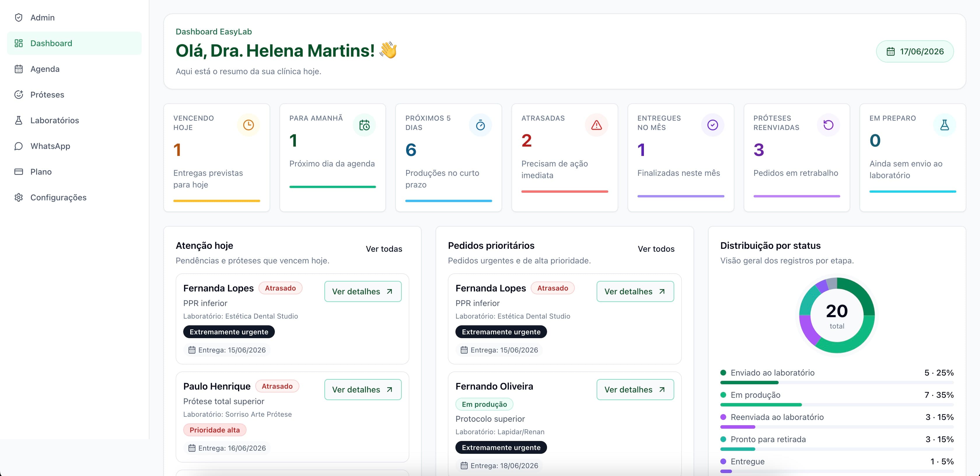Click the Em produção progress bar

pos(837,405)
